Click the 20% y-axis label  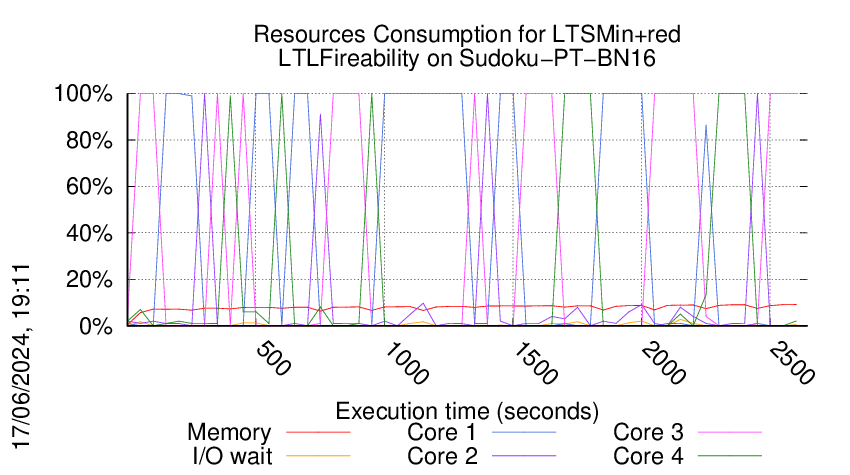89,280
